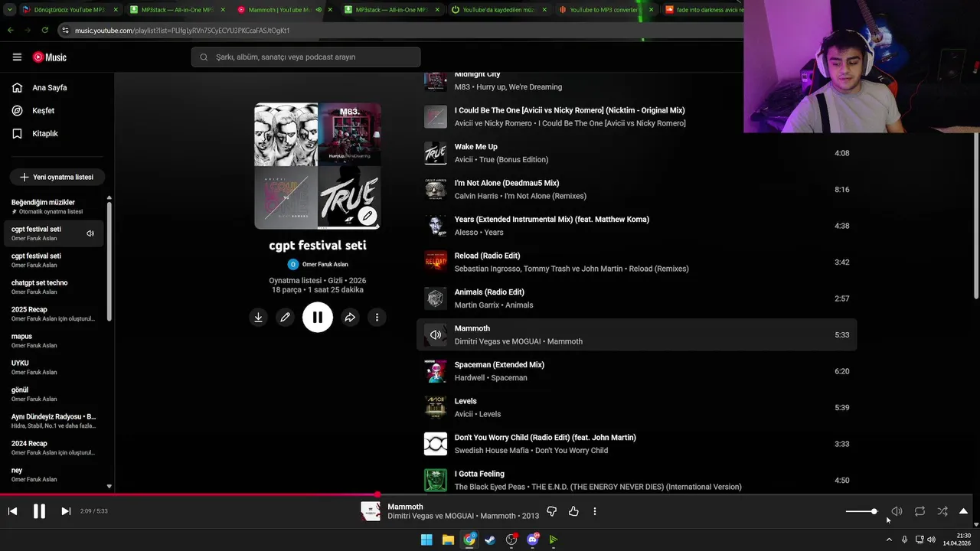This screenshot has height=551, width=980.
Task: Open player bar song options menu
Action: [595, 511]
